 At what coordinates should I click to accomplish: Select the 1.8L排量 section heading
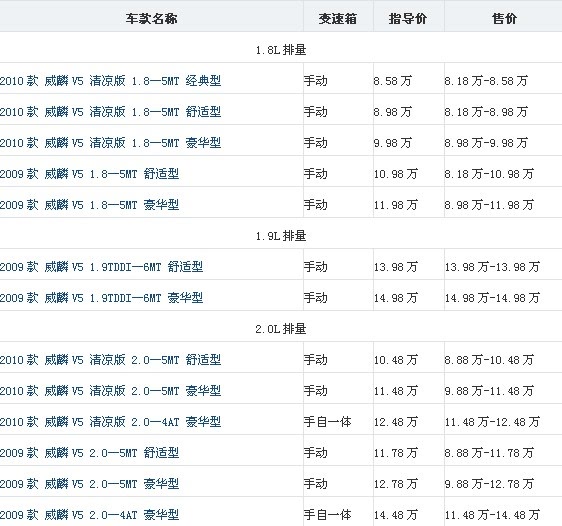pyautogui.click(x=281, y=50)
